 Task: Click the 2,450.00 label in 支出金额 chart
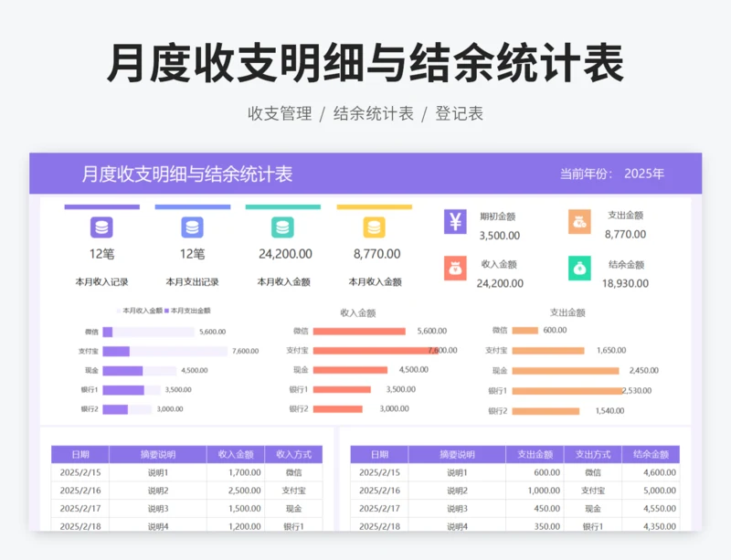click(x=644, y=371)
